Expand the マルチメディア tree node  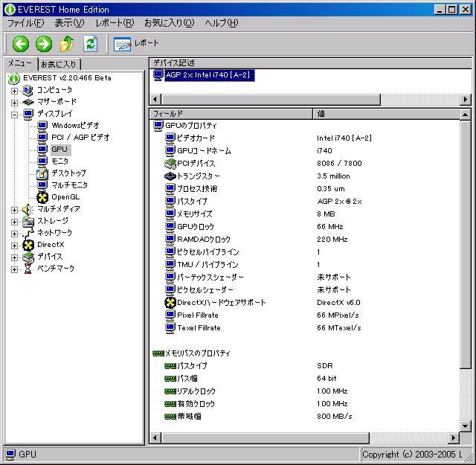pyautogui.click(x=14, y=210)
